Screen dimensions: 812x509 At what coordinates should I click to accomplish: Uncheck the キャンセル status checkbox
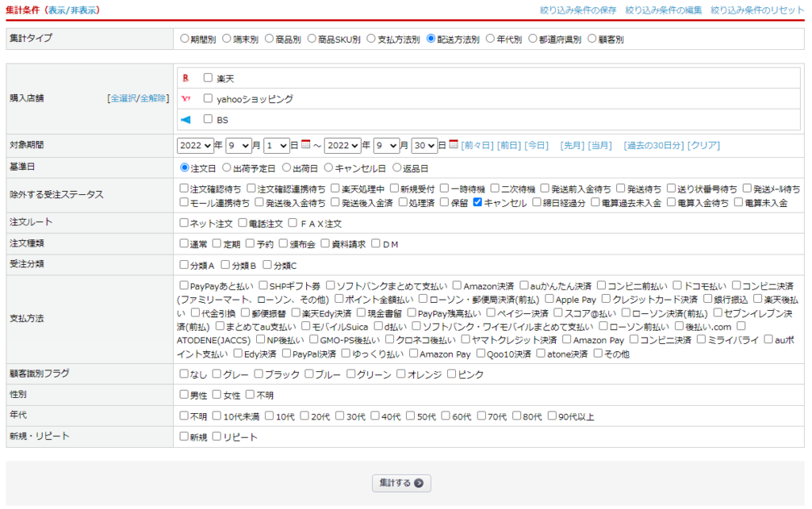pyautogui.click(x=477, y=203)
